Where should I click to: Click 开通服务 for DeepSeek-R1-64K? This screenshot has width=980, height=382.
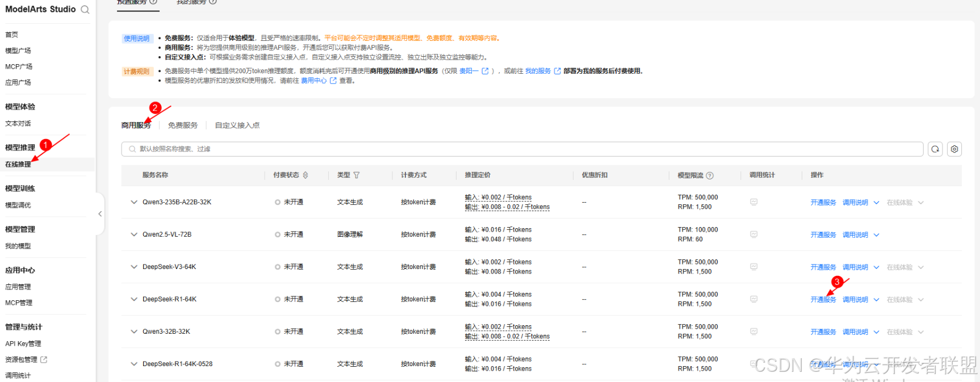click(823, 300)
